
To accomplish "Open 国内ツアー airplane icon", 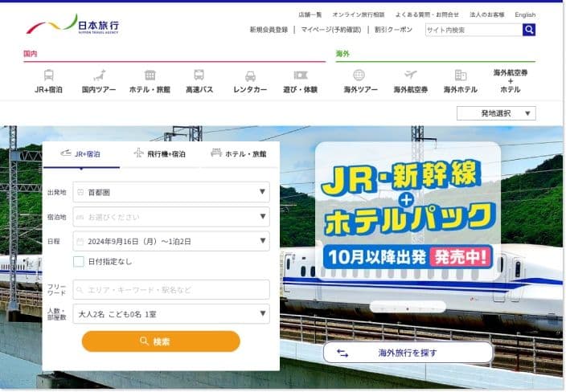I will click(99, 76).
